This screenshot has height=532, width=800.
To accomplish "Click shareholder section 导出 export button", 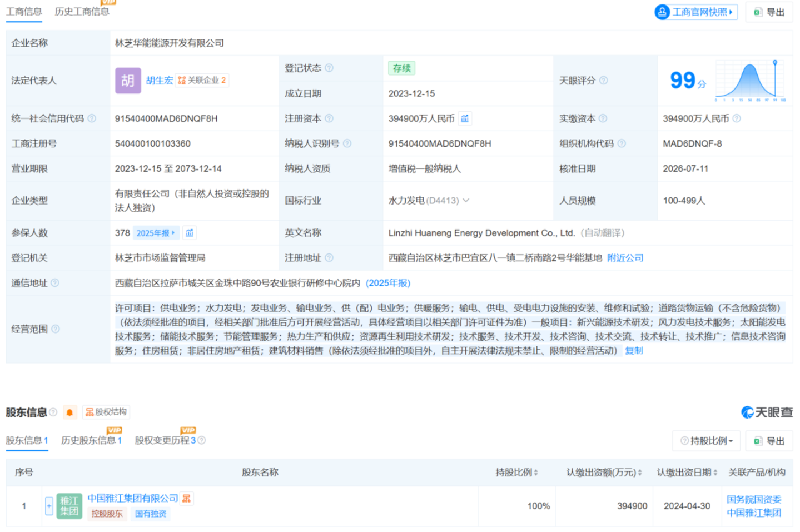I will point(769,441).
